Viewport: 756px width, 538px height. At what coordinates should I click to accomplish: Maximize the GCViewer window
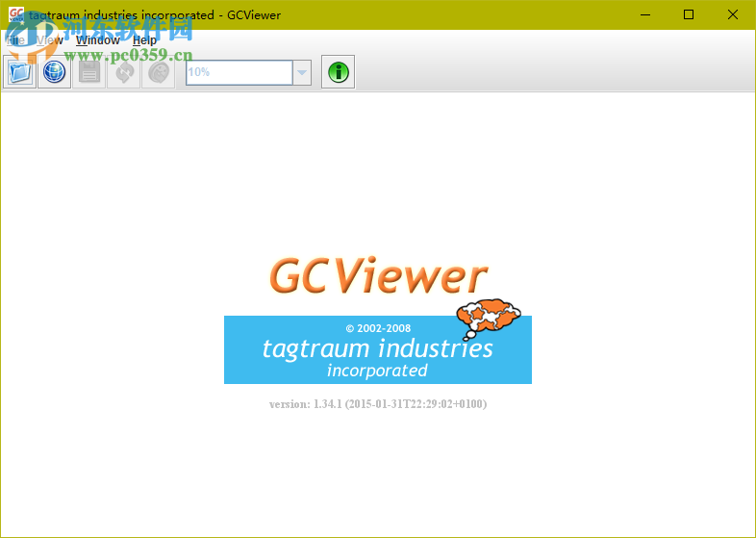click(x=689, y=15)
